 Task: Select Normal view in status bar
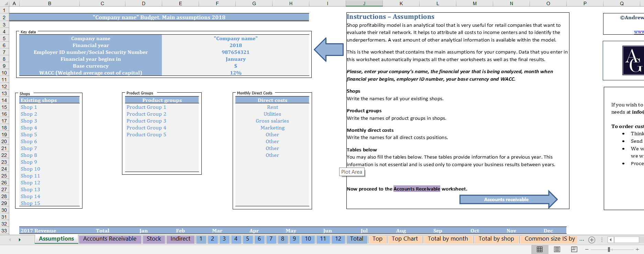pos(540,250)
